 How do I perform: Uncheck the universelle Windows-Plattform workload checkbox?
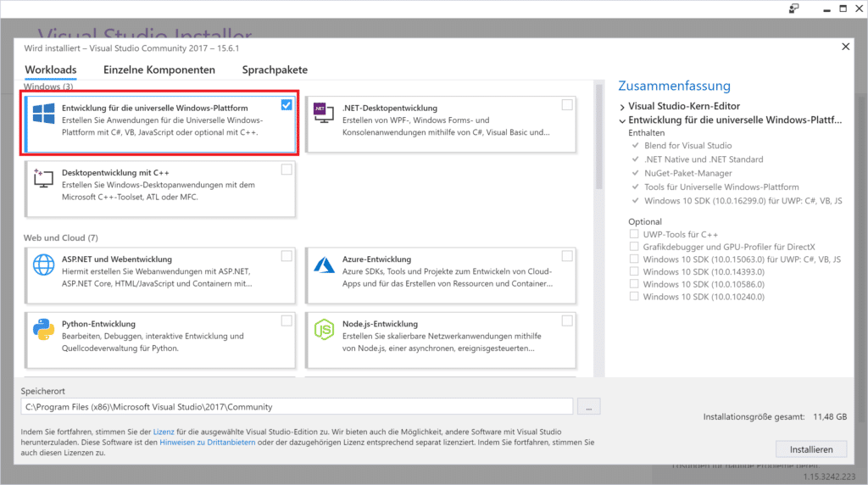(x=287, y=104)
